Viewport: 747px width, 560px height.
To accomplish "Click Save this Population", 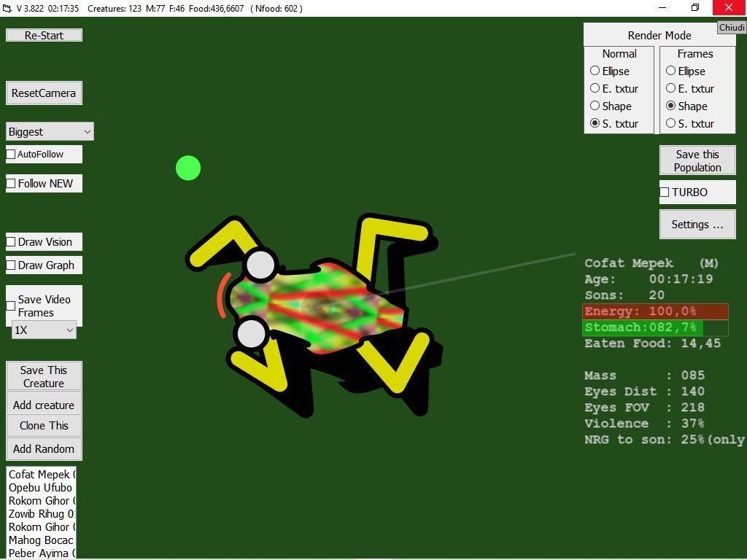I will tap(697, 160).
